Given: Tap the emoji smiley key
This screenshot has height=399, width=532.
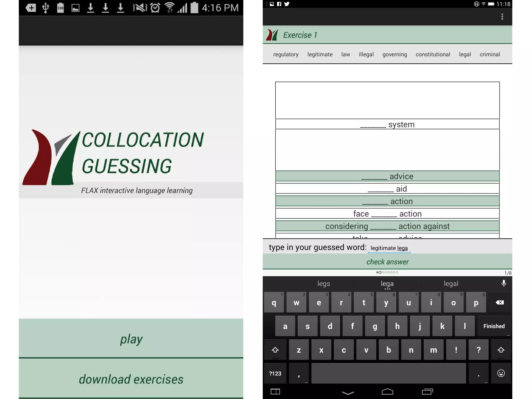Looking at the screenshot, I should tap(501, 373).
